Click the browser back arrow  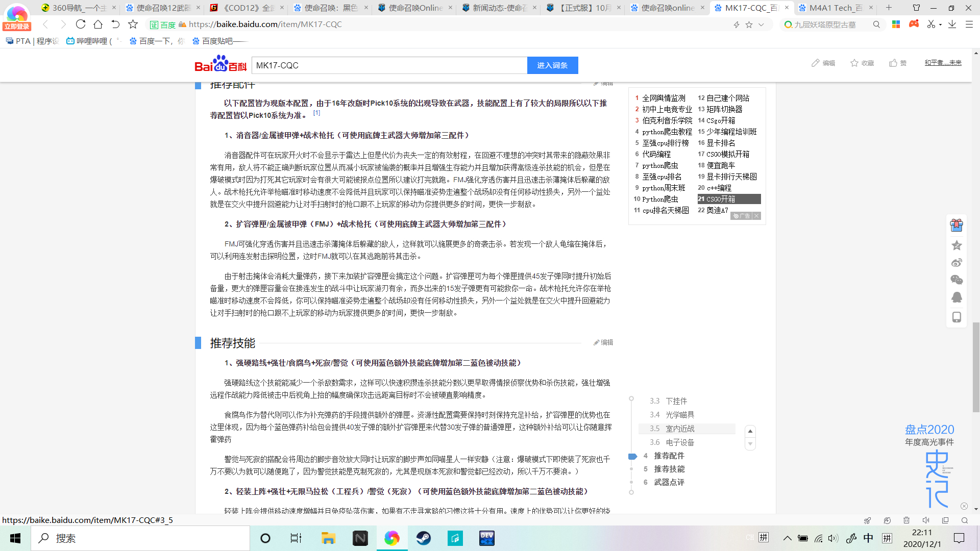(x=45, y=24)
